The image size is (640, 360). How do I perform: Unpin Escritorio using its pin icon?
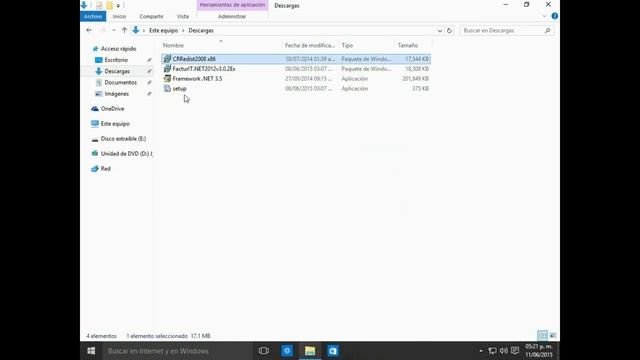(x=149, y=60)
